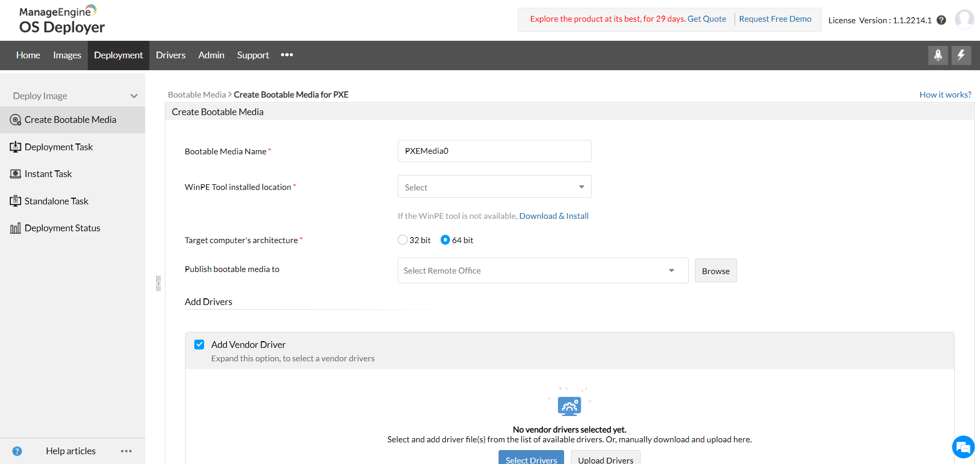Uncheck the Add Vendor Driver checkbox
980x464 pixels.
[x=199, y=344]
